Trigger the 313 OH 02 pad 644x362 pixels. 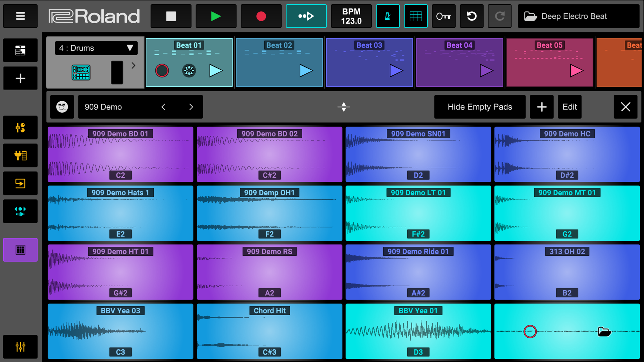(567, 272)
